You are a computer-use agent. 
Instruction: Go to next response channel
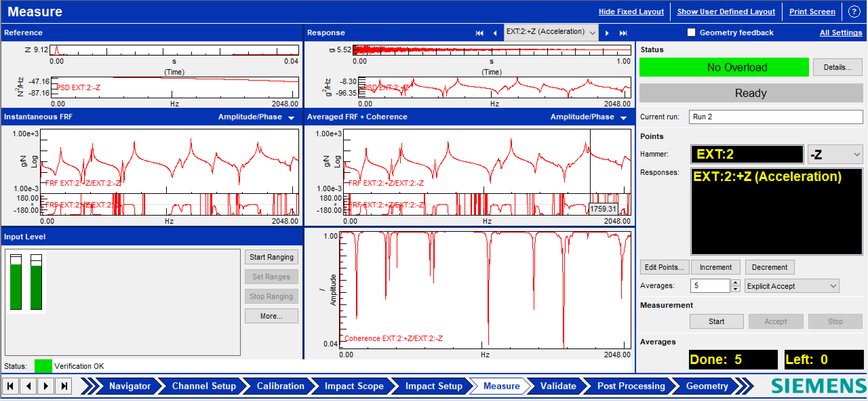(607, 33)
